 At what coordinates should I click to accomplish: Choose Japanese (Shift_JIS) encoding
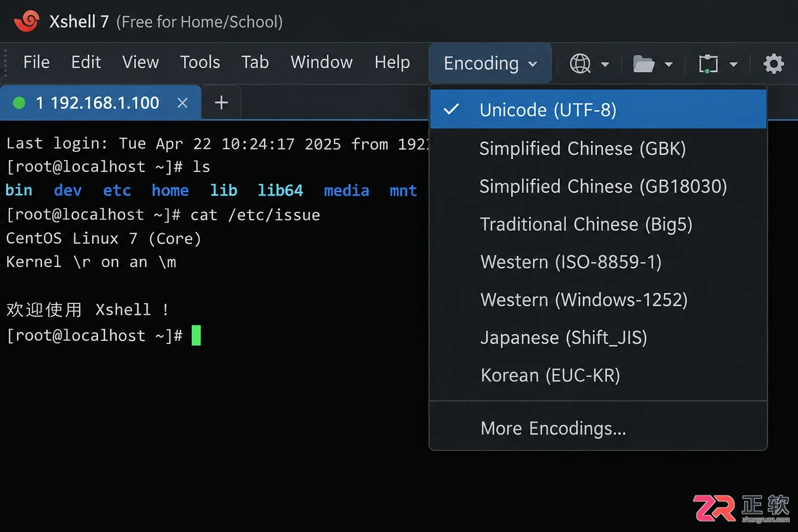coord(598,337)
